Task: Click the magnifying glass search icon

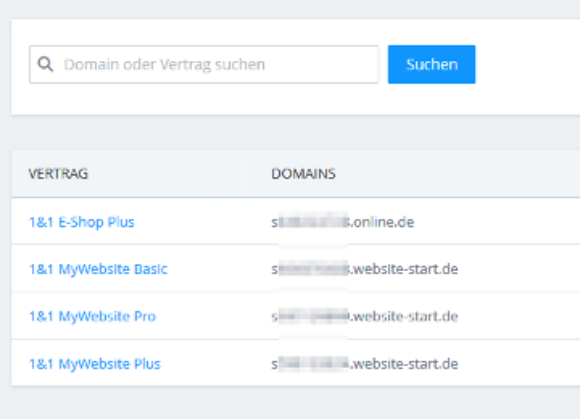Action: click(45, 64)
